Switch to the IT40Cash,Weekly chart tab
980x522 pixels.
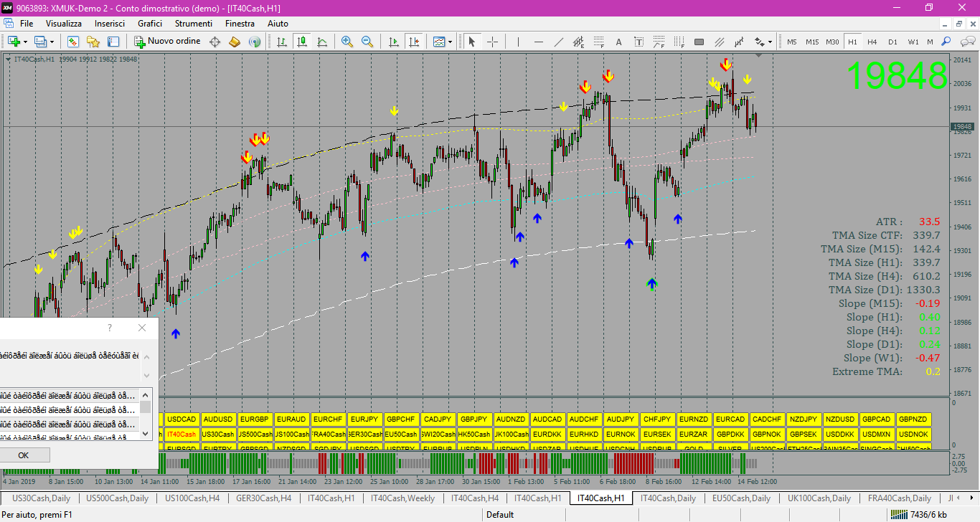pyautogui.click(x=402, y=498)
